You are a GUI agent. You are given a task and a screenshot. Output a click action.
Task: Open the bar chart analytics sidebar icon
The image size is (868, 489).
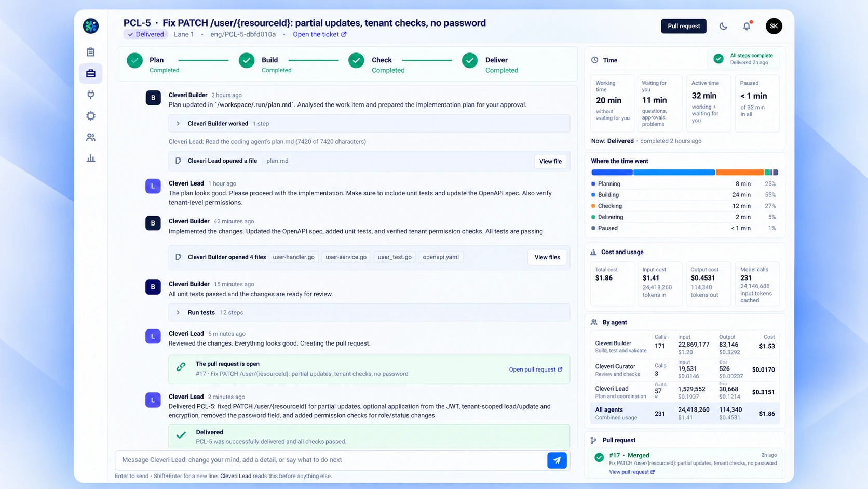pyautogui.click(x=91, y=158)
